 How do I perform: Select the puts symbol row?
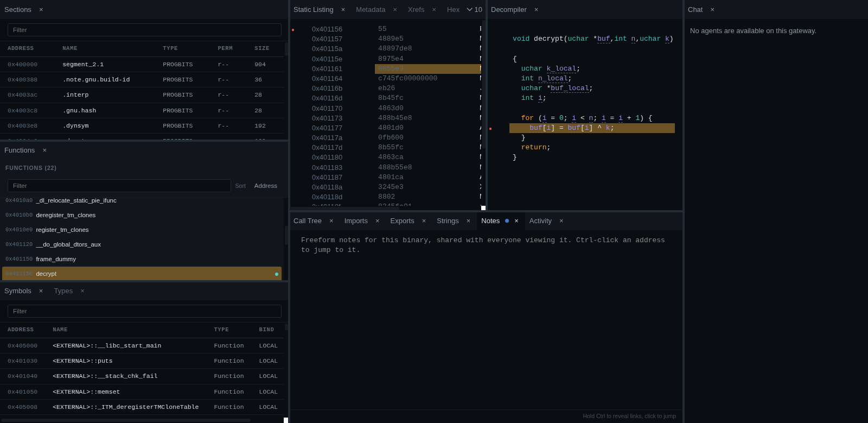point(142,361)
